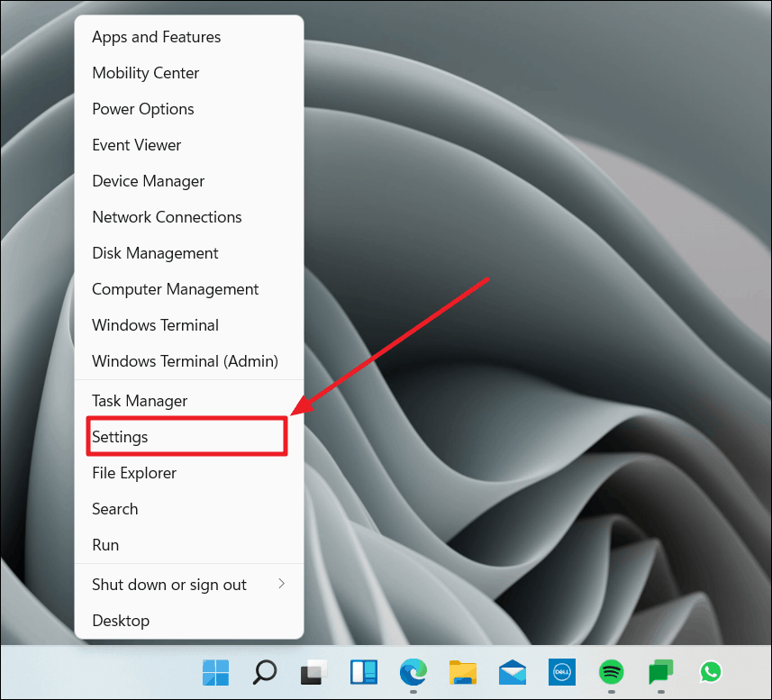Viewport: 772px width, 700px height.
Task: Open the green messaging app on taskbar
Action: click(660, 672)
